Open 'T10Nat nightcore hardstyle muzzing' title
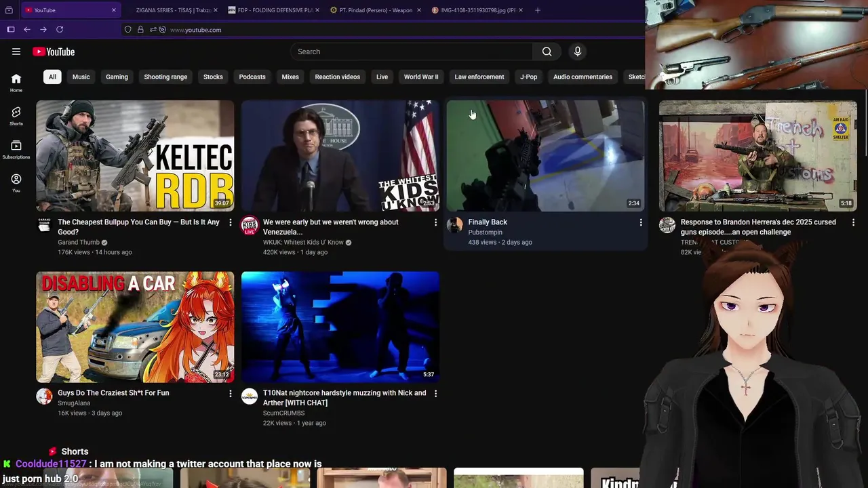The image size is (868, 488). [x=344, y=398]
